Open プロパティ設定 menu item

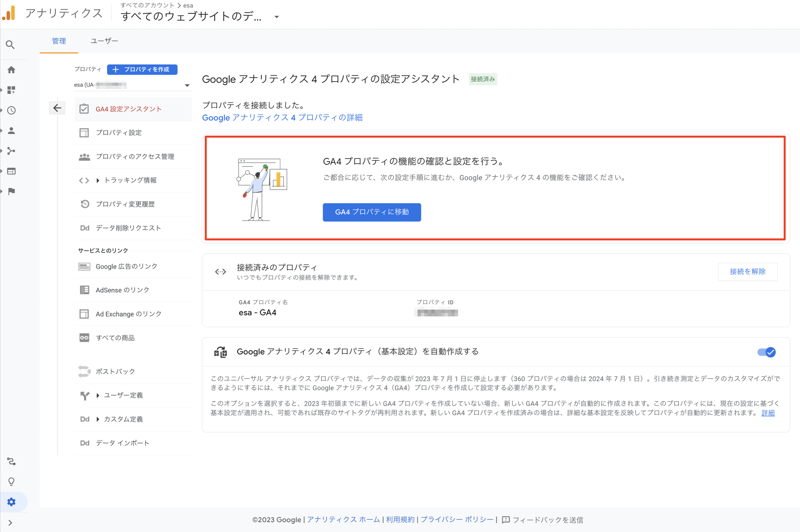(x=133, y=133)
